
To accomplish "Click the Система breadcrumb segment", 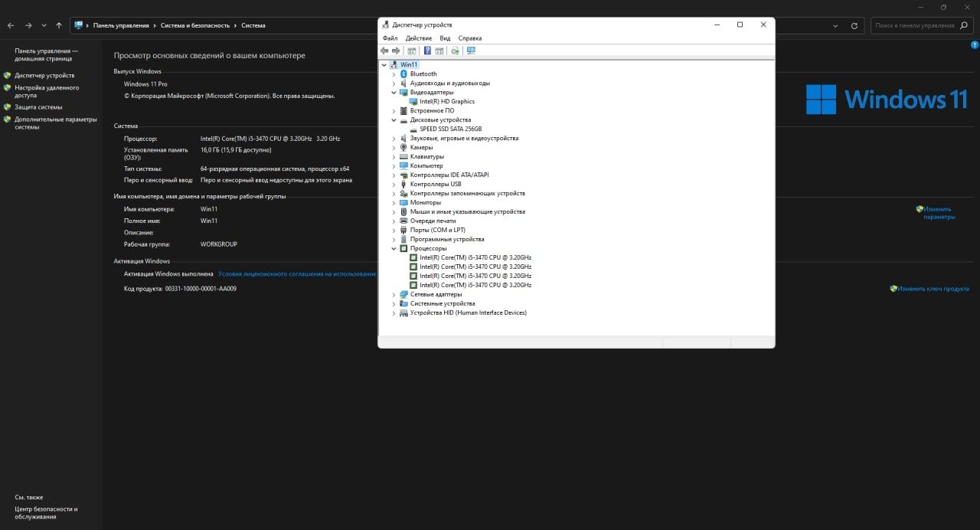I will click(253, 25).
